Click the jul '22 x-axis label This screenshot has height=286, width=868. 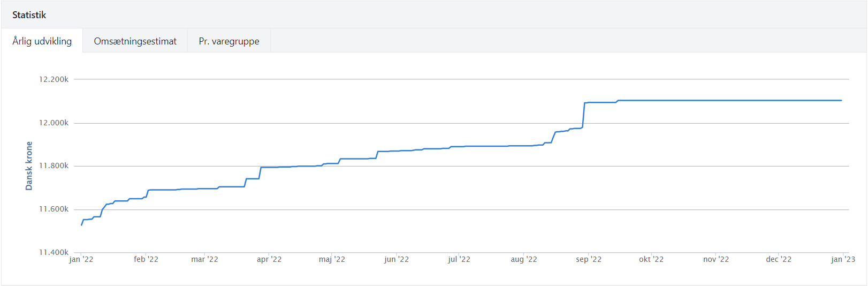point(459,259)
